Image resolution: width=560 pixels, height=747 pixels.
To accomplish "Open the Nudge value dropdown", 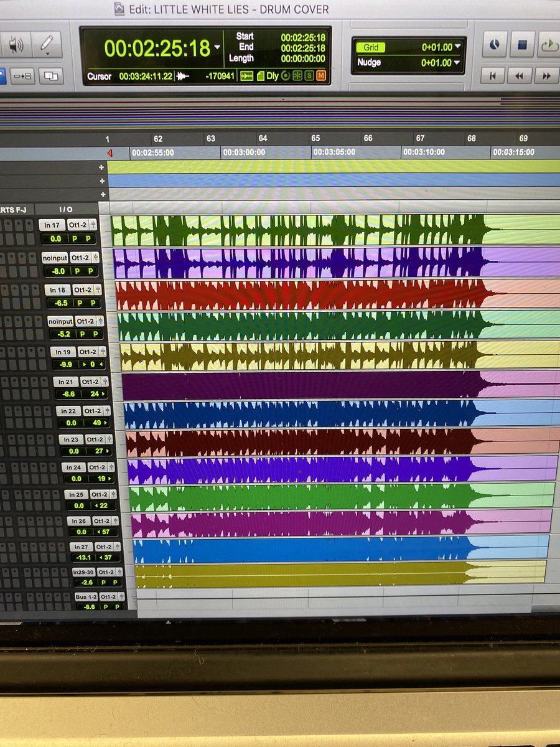I will (457, 62).
